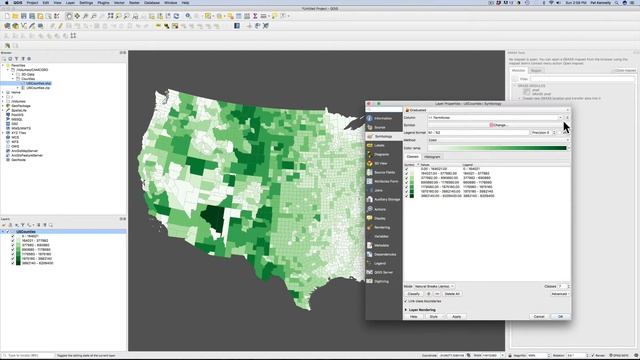Screen dimensions: 640x360
Task: Click the Refresh map toolbar icon
Action: pyautogui.click(x=176, y=16)
